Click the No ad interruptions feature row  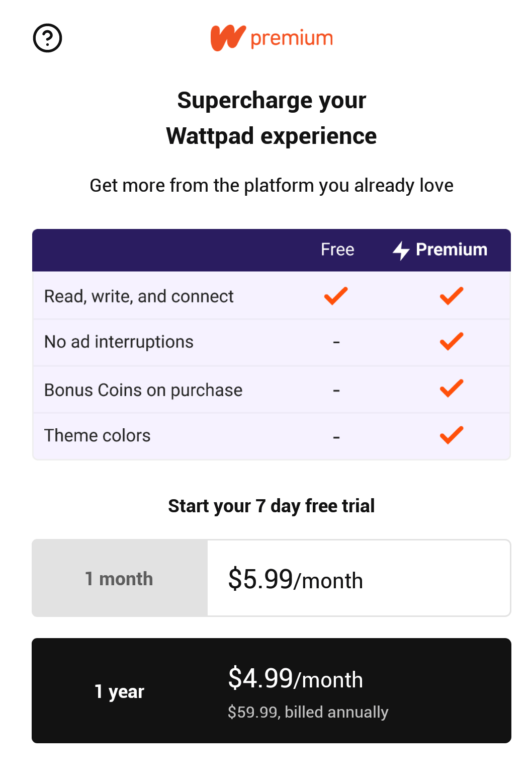[119, 342]
